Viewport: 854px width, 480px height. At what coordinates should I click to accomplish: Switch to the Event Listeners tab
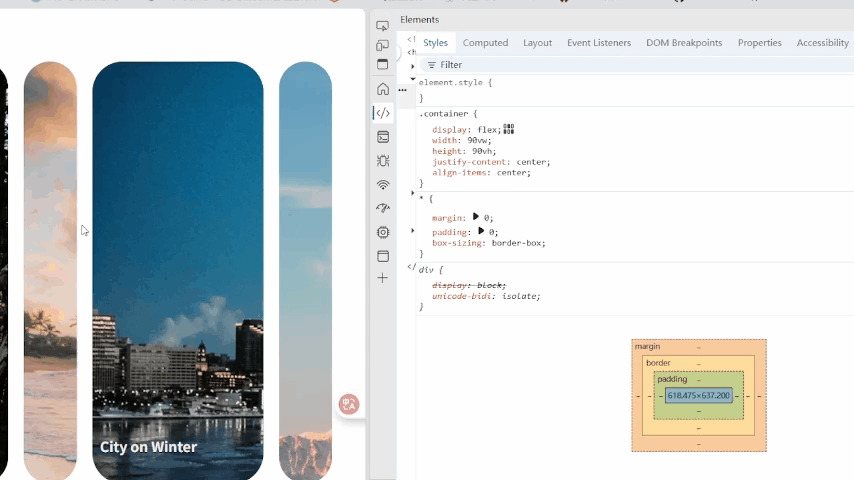coord(599,42)
